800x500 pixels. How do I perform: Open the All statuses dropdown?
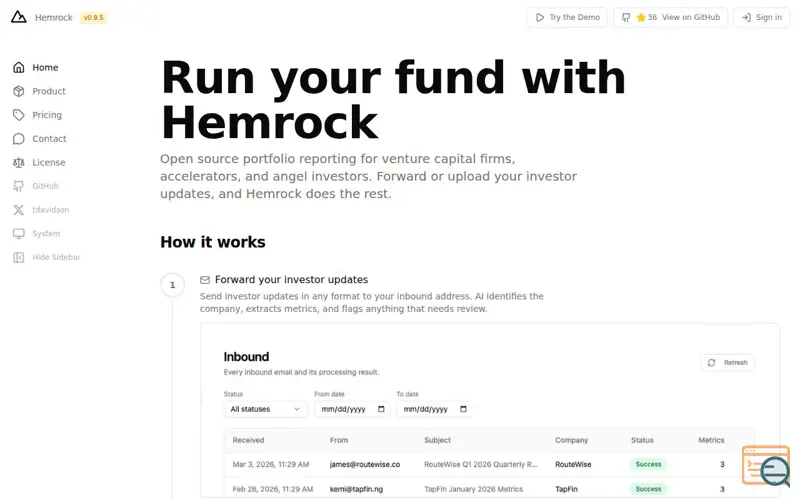(x=265, y=409)
